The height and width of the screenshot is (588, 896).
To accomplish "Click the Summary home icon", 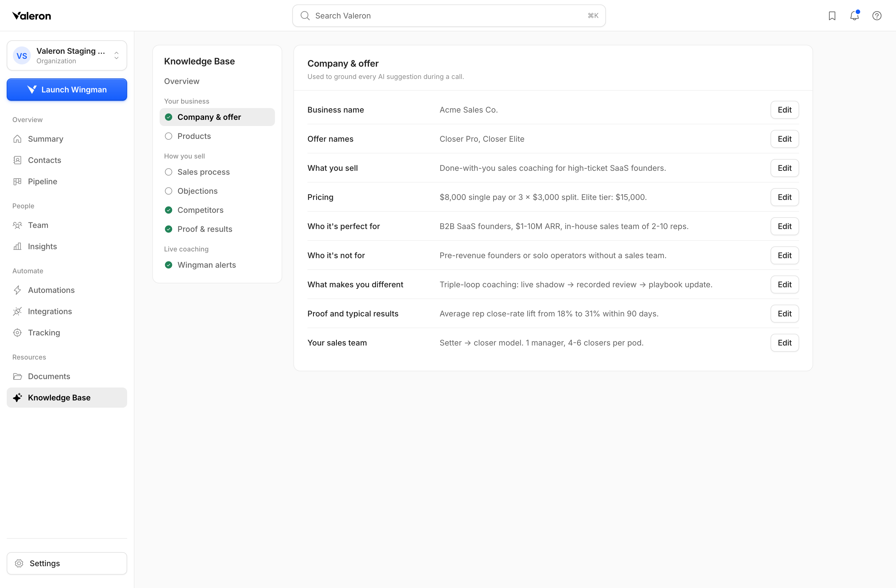I will pos(17,139).
